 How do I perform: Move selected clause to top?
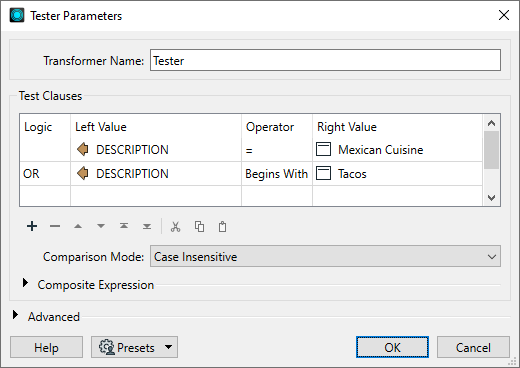pos(124,226)
